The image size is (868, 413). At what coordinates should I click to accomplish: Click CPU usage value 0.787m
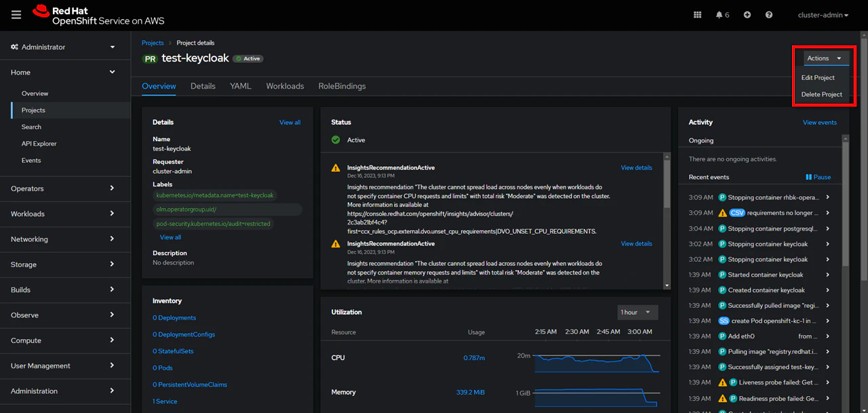[474, 358]
